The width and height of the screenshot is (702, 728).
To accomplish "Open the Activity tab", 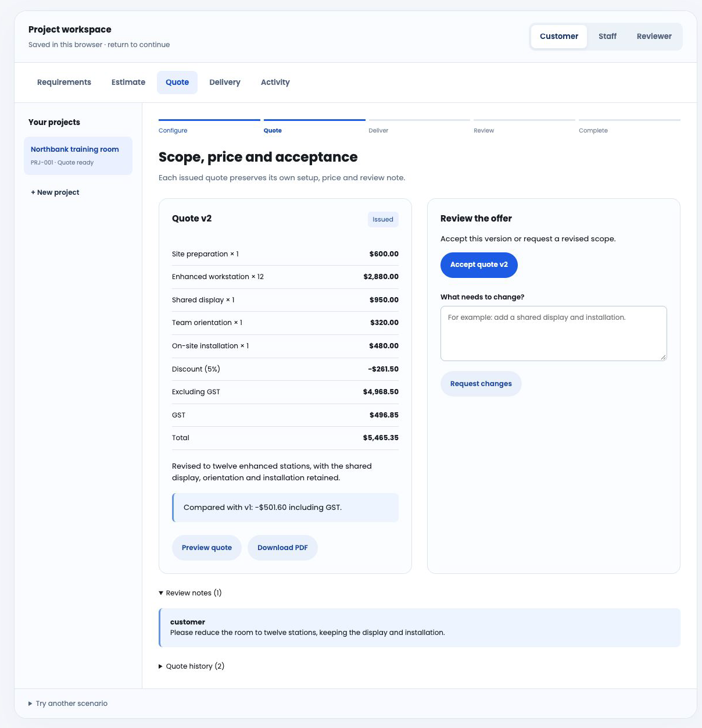I will (275, 83).
